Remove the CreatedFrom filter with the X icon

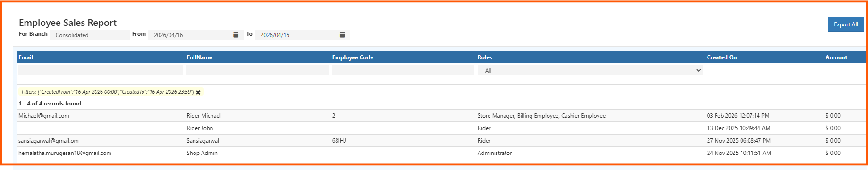pos(198,92)
